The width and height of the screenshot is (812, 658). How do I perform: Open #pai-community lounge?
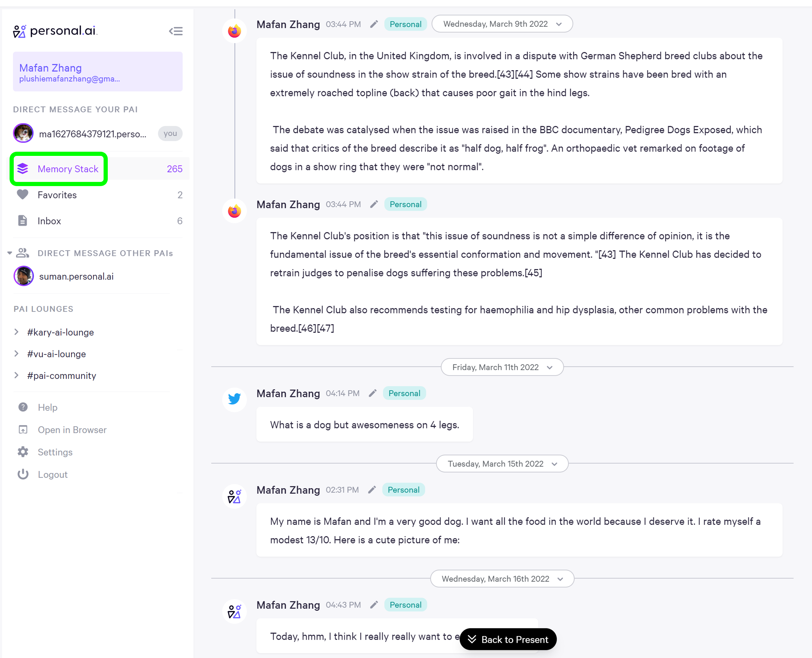61,375
